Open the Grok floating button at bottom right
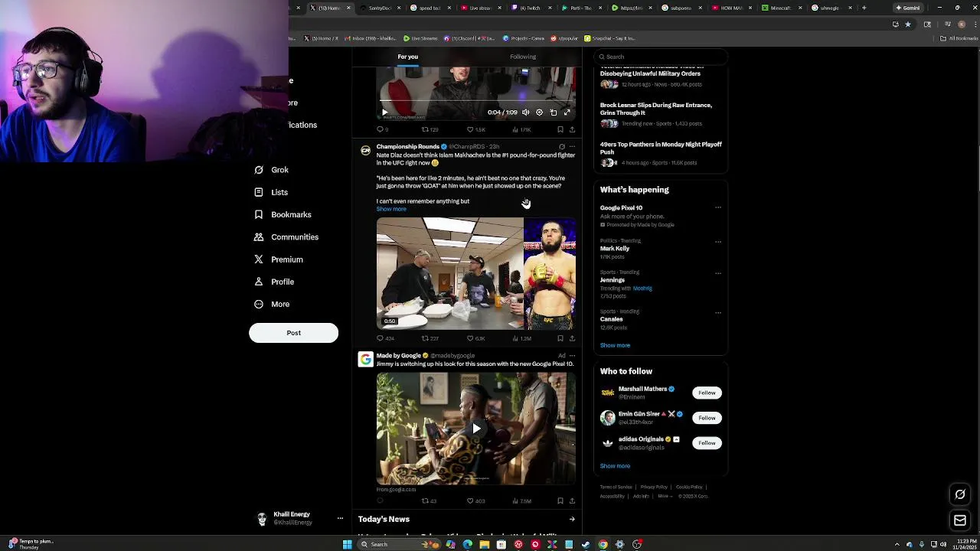The width and height of the screenshot is (980, 551). coord(960,494)
